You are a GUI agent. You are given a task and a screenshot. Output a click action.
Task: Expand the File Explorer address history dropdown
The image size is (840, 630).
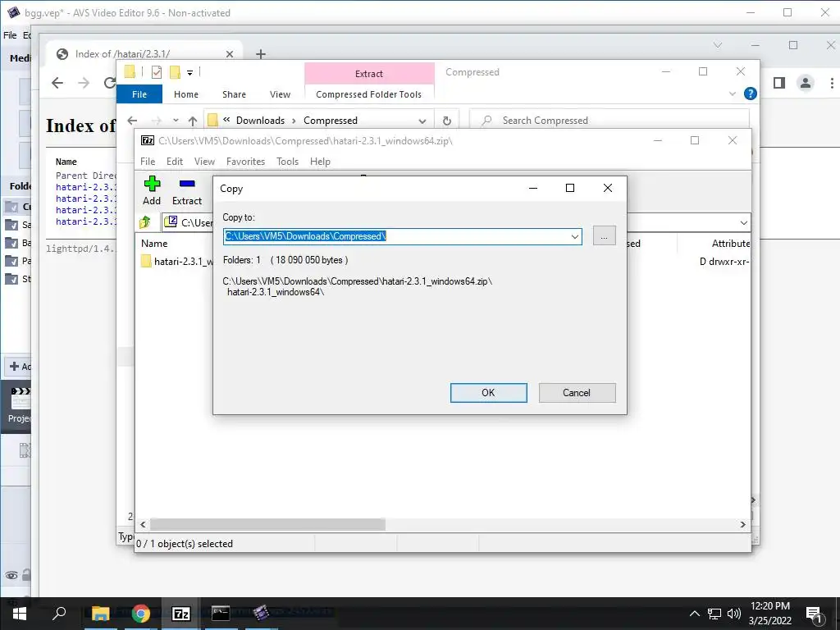coord(422,121)
